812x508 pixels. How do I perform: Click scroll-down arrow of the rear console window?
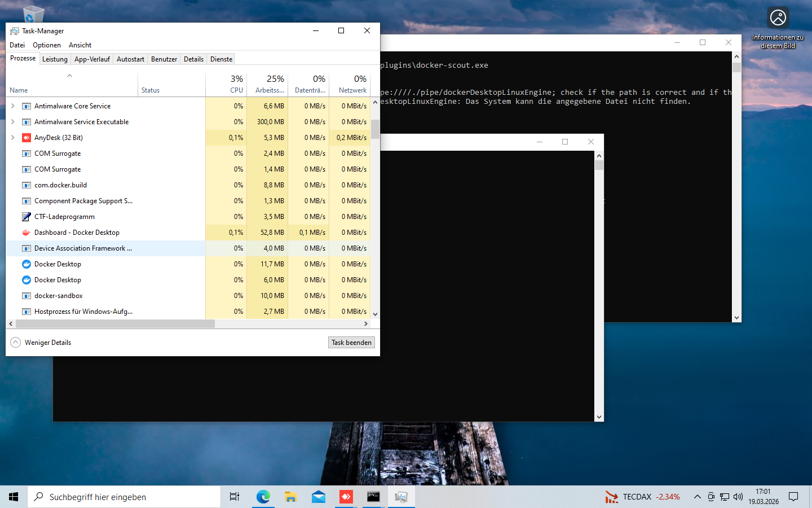pyautogui.click(x=736, y=318)
